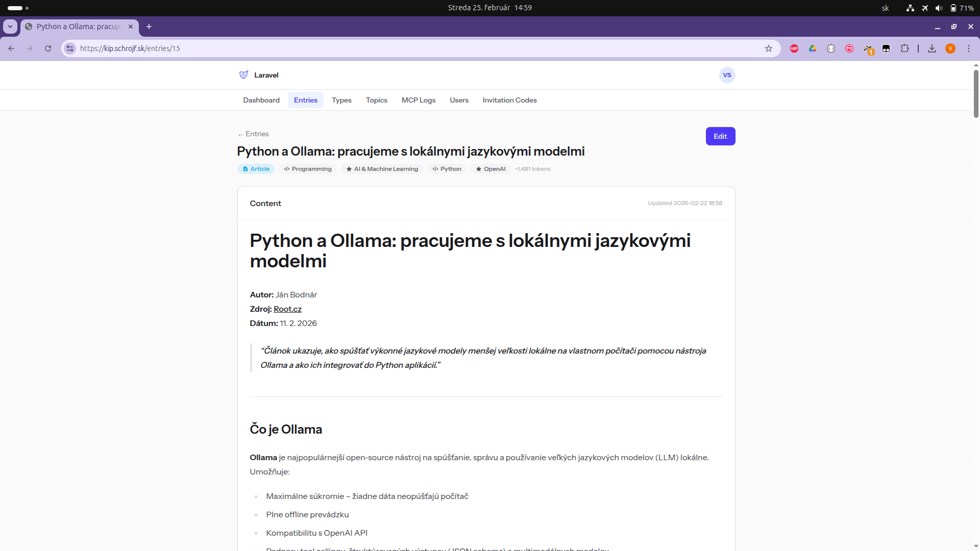Open the tab search dropdown arrow

(x=10, y=27)
